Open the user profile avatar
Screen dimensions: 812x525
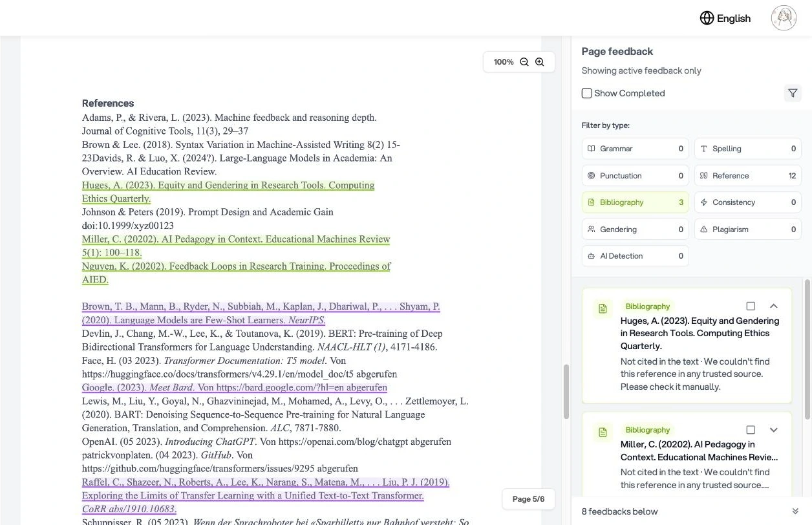click(784, 18)
